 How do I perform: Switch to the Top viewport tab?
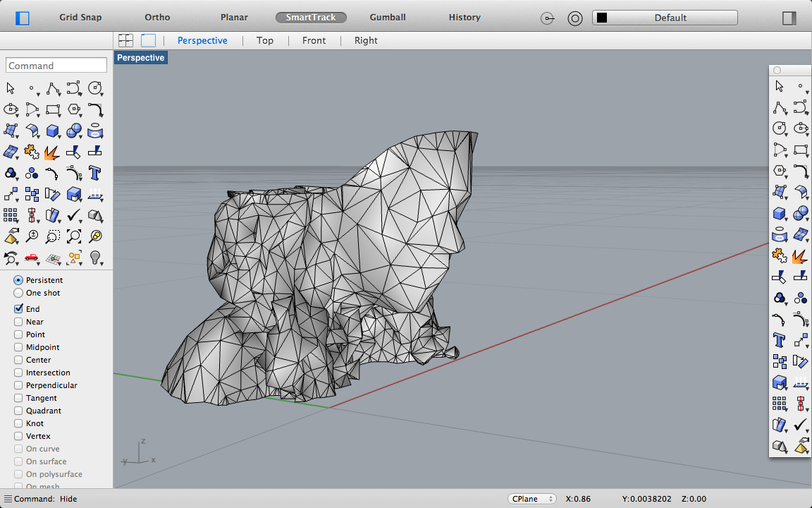point(265,40)
